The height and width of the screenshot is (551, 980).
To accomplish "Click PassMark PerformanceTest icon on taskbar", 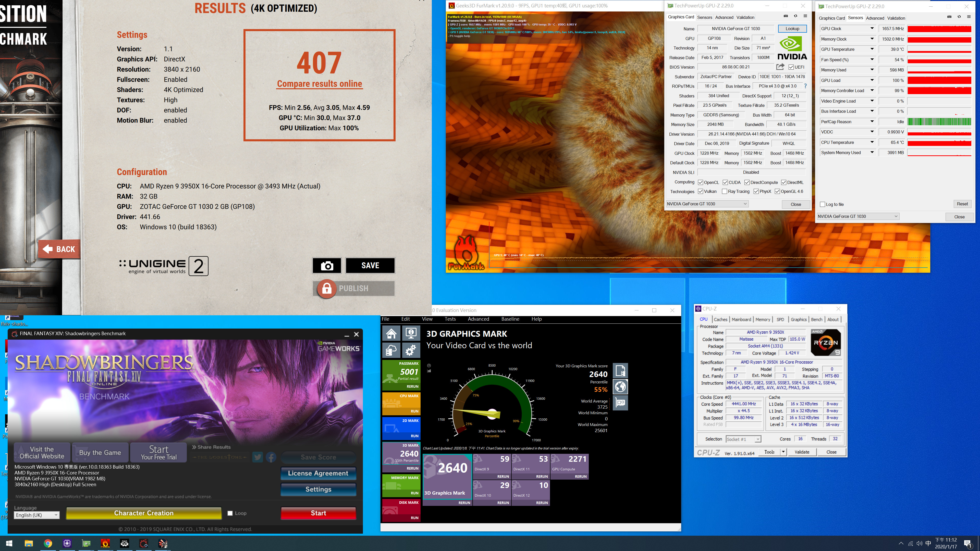I will [124, 543].
